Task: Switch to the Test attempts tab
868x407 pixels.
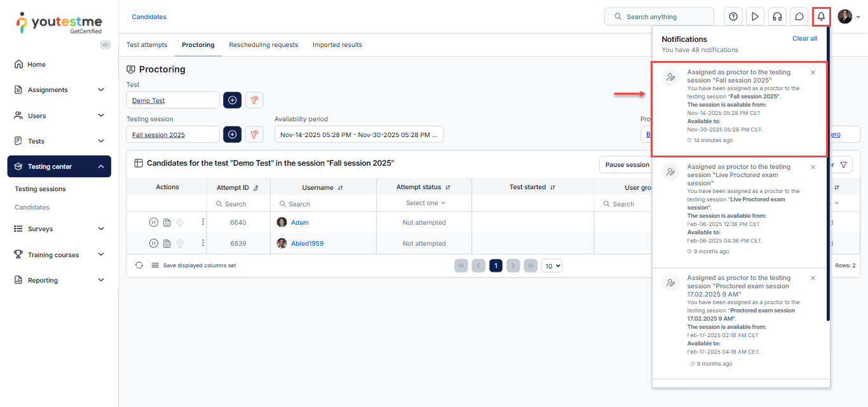Action: click(x=147, y=44)
